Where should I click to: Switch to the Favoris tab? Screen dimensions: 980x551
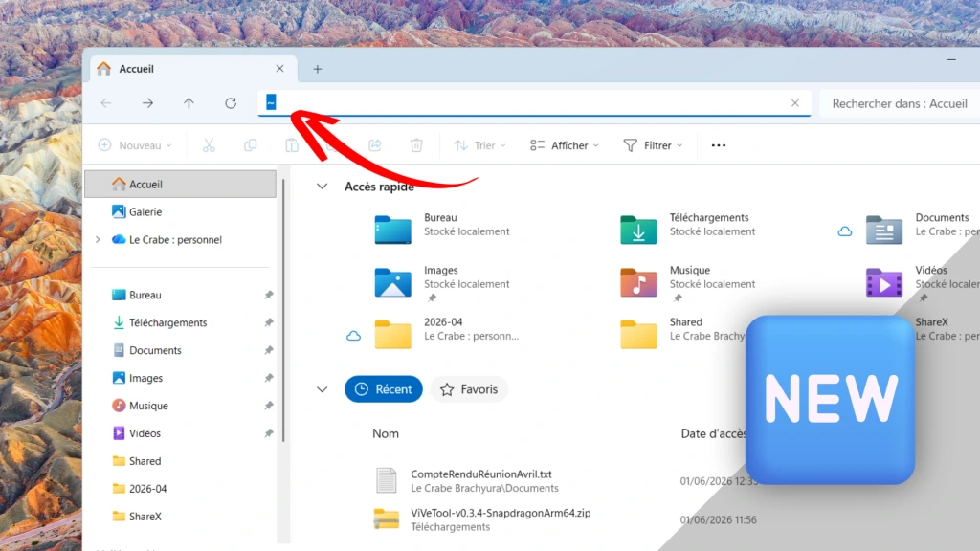[x=469, y=389]
